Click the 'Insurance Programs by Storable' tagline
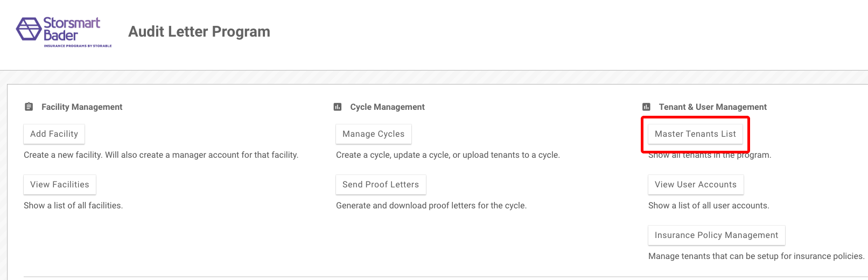The height and width of the screenshot is (280, 868). 78,46
